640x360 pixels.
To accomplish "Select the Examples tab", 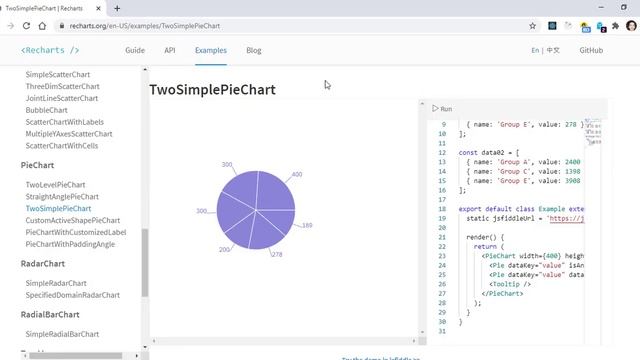I will [211, 50].
